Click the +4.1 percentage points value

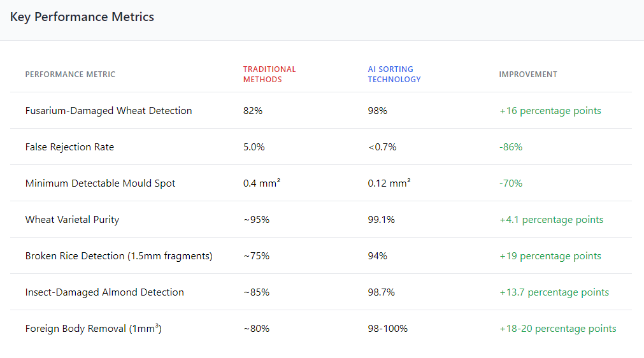tap(552, 220)
